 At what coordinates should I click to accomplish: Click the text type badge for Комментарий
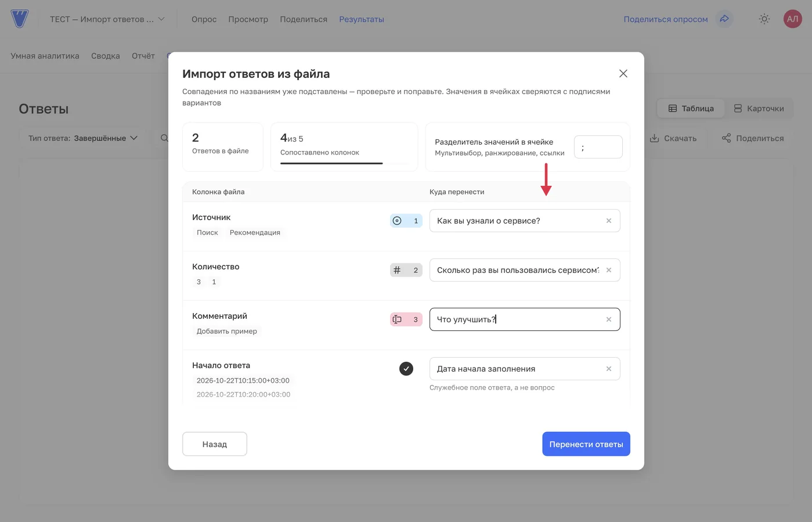[x=406, y=319]
